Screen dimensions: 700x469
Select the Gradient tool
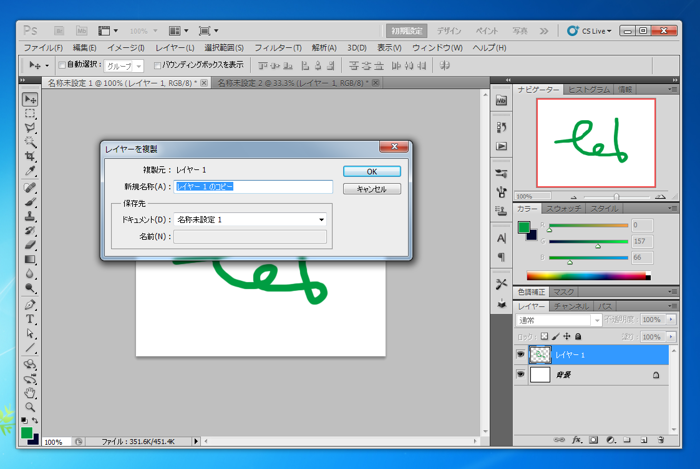pyautogui.click(x=30, y=259)
